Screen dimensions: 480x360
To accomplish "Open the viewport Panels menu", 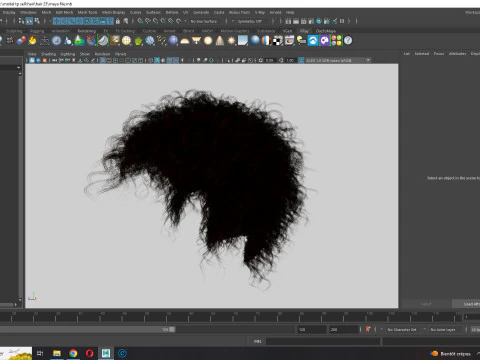I will click(x=120, y=54).
